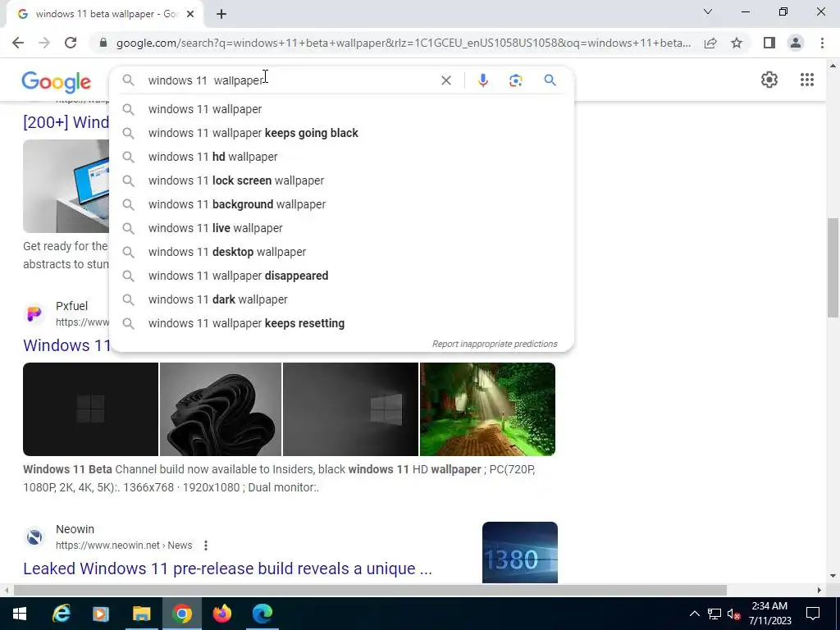Select the tab titled windows 11 beta wallpaper
This screenshot has width=840, height=630.
[104, 14]
